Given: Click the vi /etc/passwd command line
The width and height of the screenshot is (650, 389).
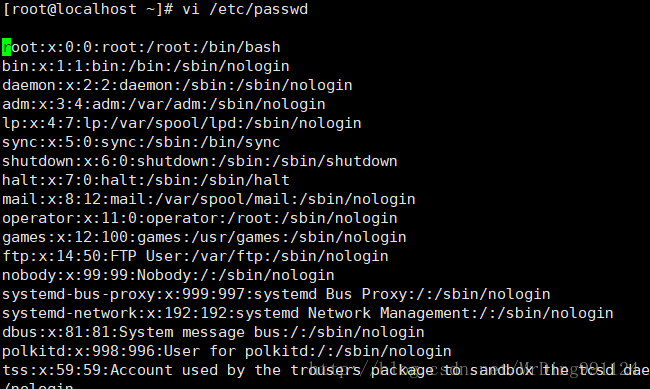Looking at the screenshot, I should click(155, 9).
